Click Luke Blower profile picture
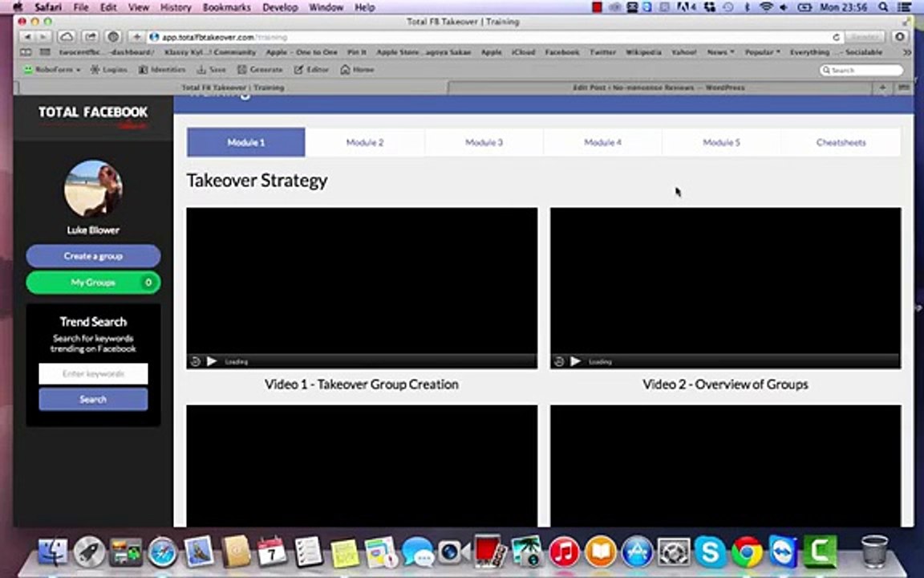 pyautogui.click(x=93, y=189)
